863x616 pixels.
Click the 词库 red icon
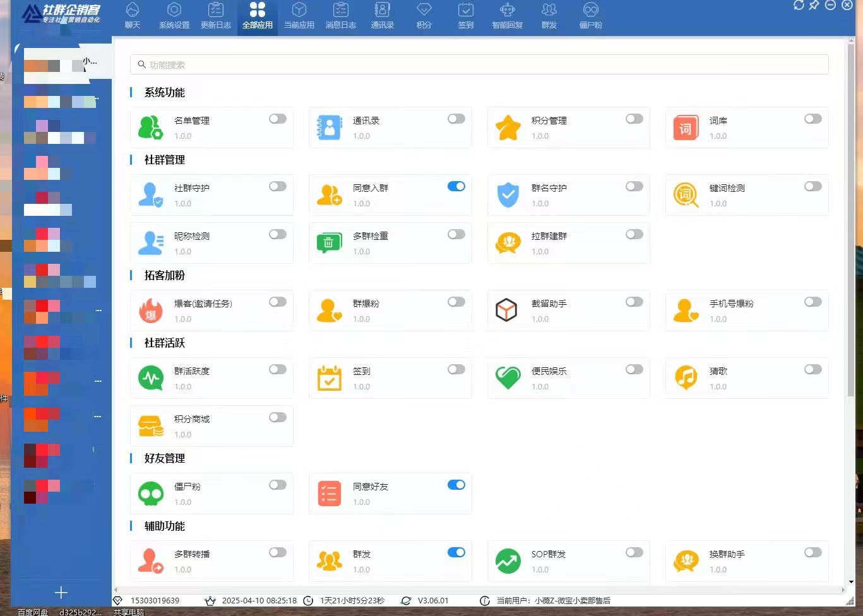point(686,127)
